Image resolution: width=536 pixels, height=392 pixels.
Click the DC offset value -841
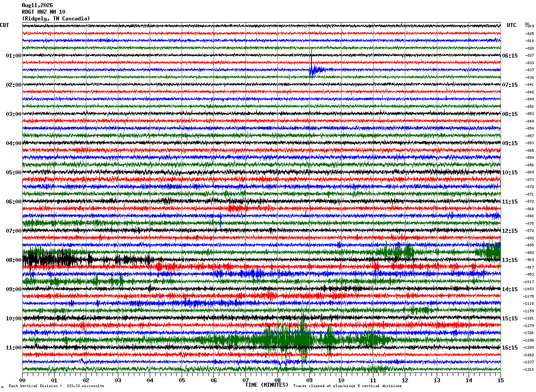coord(529,85)
